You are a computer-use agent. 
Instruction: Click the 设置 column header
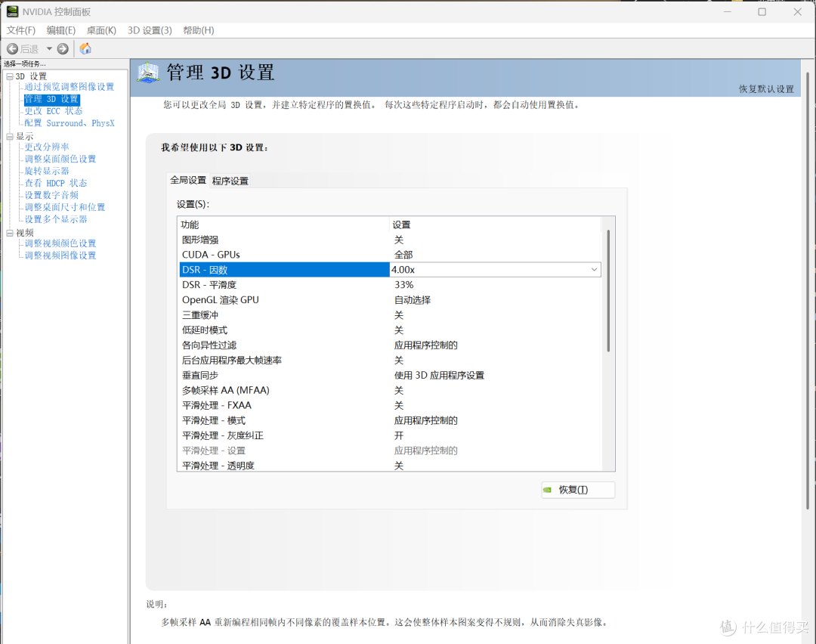click(x=495, y=225)
